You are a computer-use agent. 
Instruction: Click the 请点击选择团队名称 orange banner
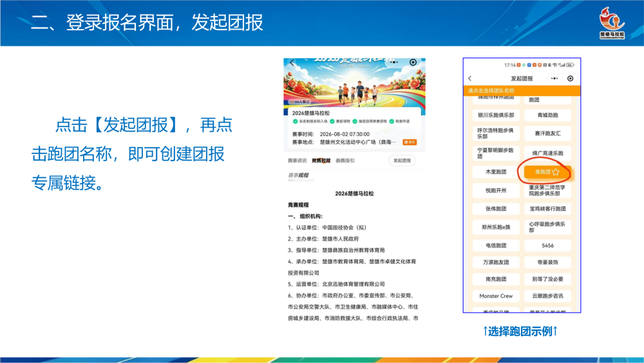(522, 91)
